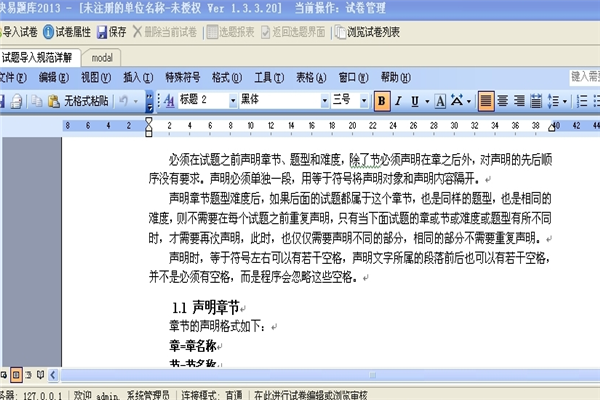Screen dimensions: 600x400
Task: Open the 编辑(E) menu
Action: point(54,78)
